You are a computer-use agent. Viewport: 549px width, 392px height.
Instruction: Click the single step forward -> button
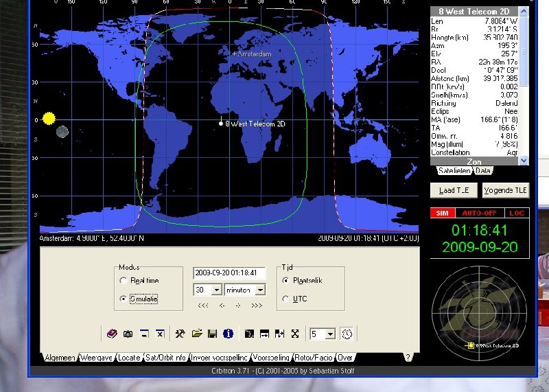tap(238, 305)
